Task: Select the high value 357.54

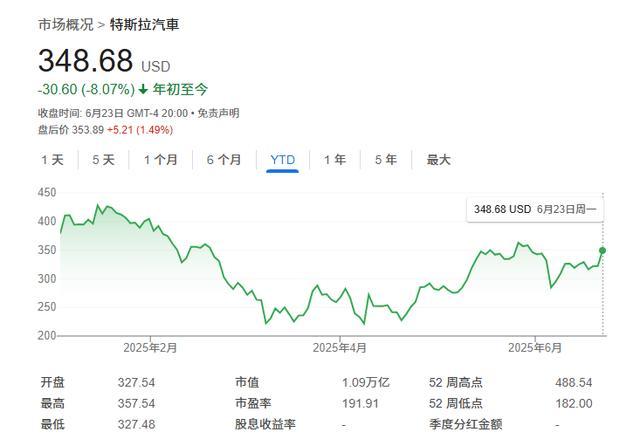Action: point(136,404)
